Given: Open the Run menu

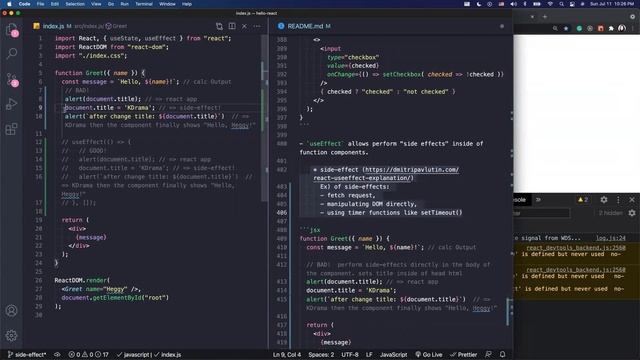Looking at the screenshot, I should point(124,4).
